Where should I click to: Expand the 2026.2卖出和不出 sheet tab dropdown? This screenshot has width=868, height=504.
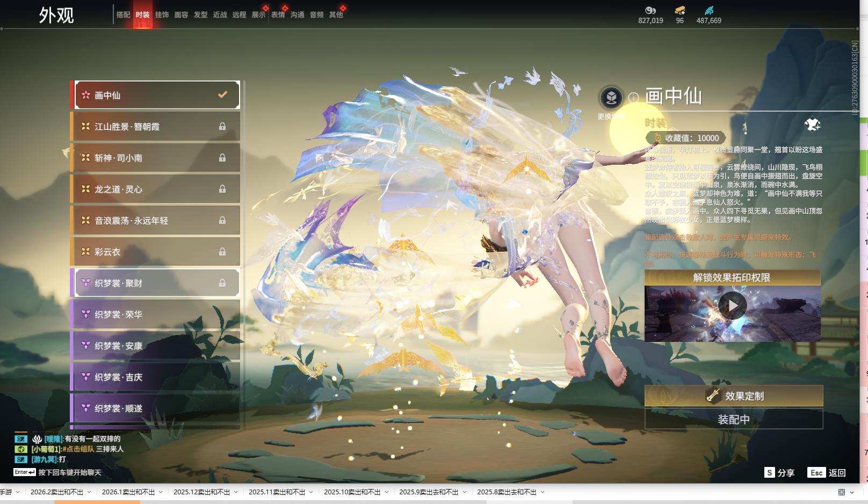tap(89, 492)
